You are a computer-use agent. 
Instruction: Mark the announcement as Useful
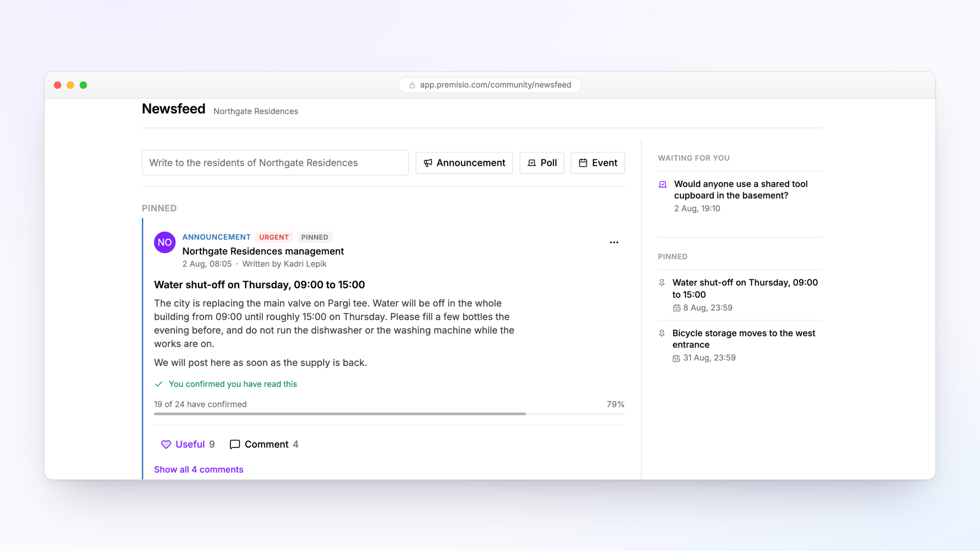tap(188, 444)
